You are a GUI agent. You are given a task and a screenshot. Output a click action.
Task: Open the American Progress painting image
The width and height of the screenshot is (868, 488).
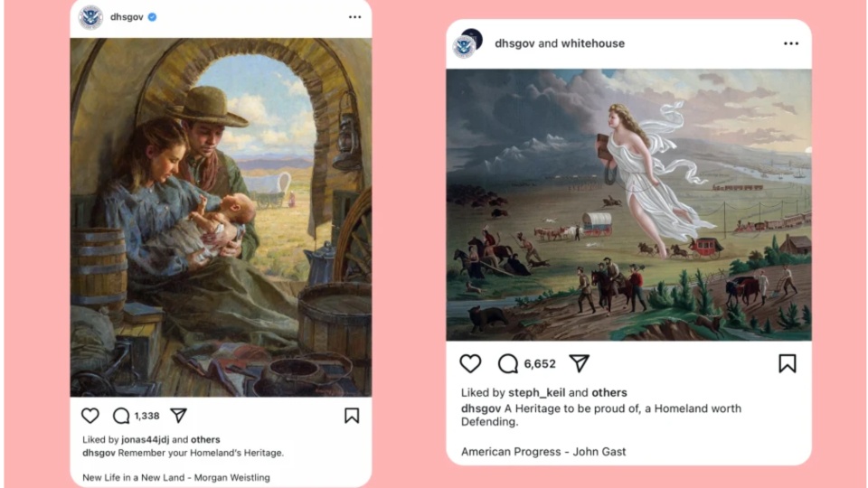tap(629, 205)
